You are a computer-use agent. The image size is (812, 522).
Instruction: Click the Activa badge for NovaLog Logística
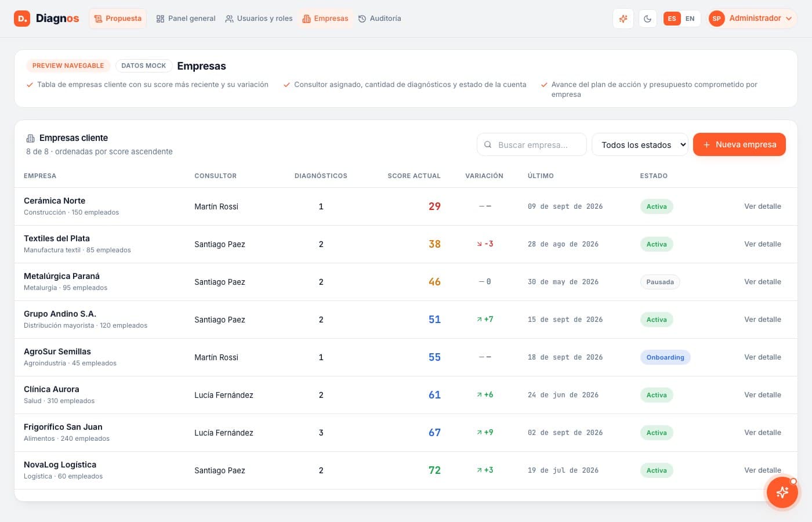click(657, 470)
